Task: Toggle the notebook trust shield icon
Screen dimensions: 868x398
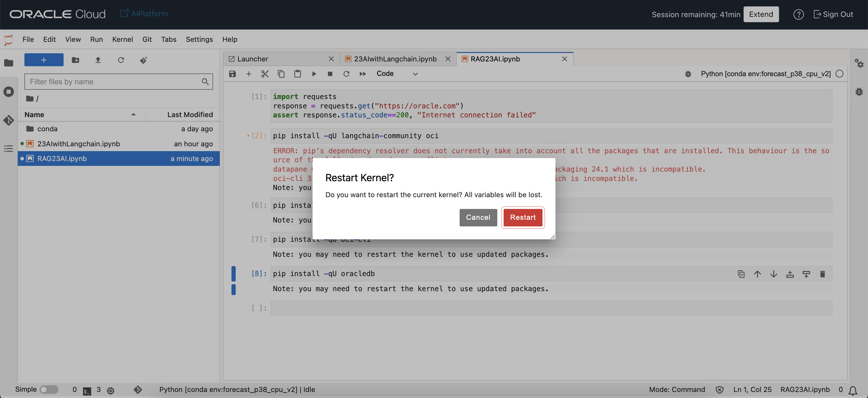Action: tap(719, 390)
